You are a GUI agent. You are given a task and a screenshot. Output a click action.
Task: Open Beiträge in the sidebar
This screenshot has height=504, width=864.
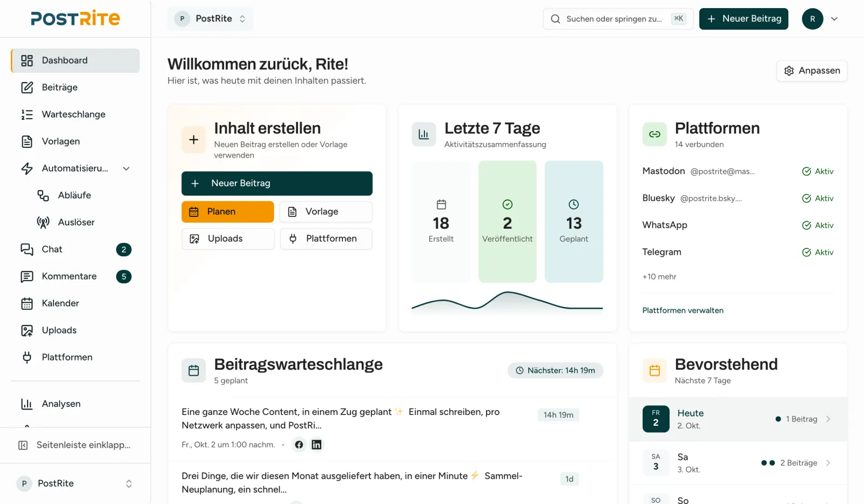(x=75, y=87)
